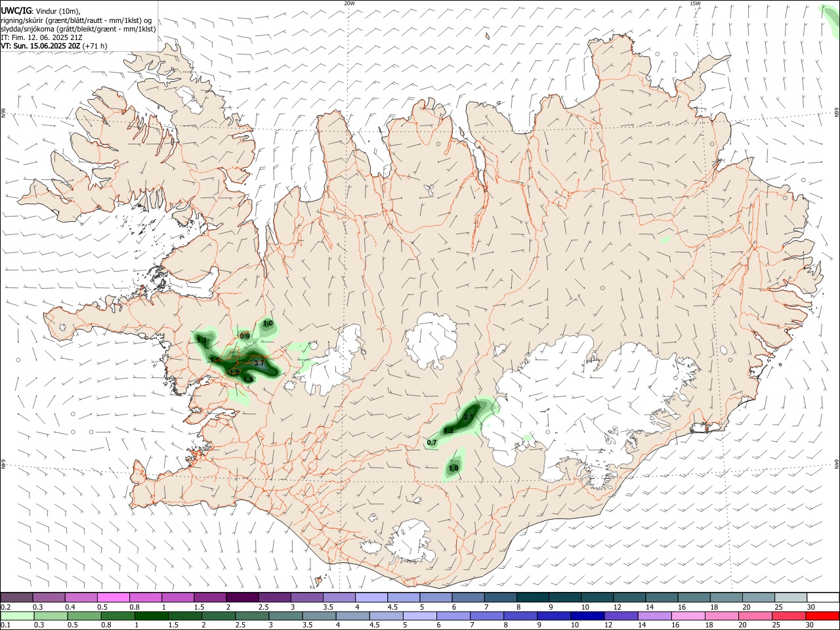
Task: Click the bright red swatch ending the lower legend
Action: tap(822, 616)
